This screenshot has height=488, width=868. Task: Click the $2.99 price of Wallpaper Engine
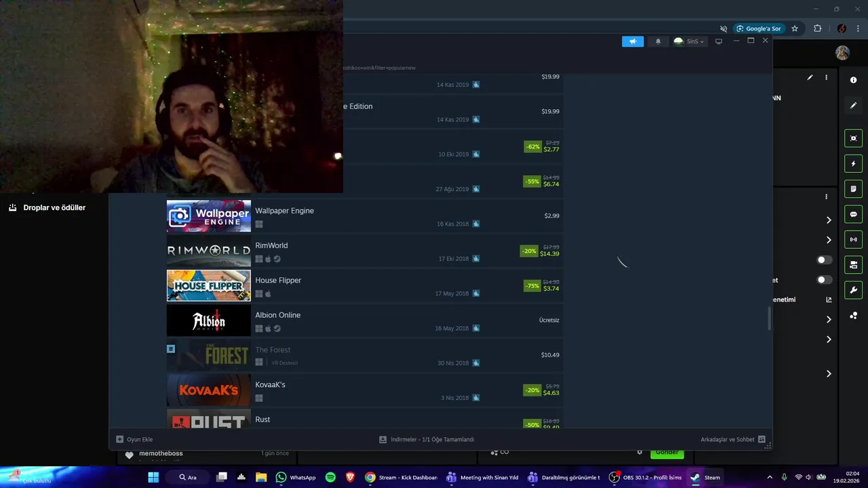coord(552,216)
